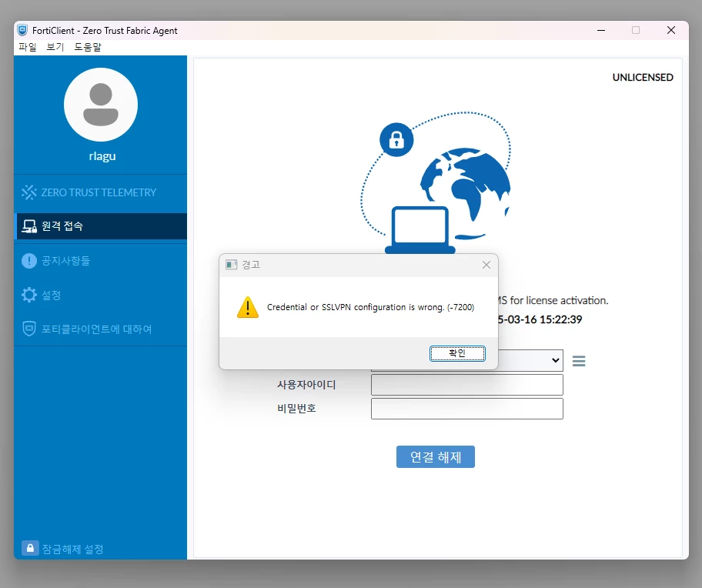This screenshot has width=702, height=588.
Task: Close the FortiClient window
Action: (x=671, y=31)
